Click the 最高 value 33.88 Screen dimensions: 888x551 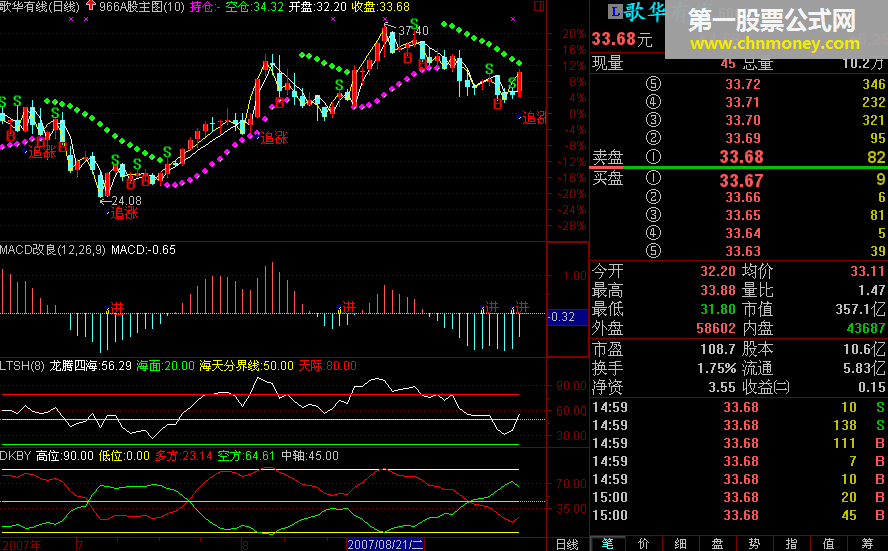pos(718,291)
